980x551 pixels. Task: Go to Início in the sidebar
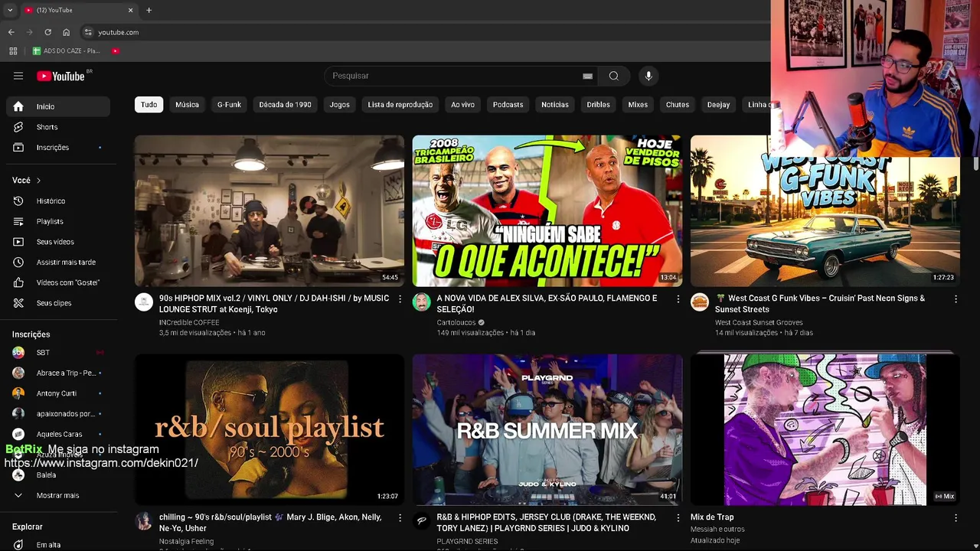(x=58, y=106)
